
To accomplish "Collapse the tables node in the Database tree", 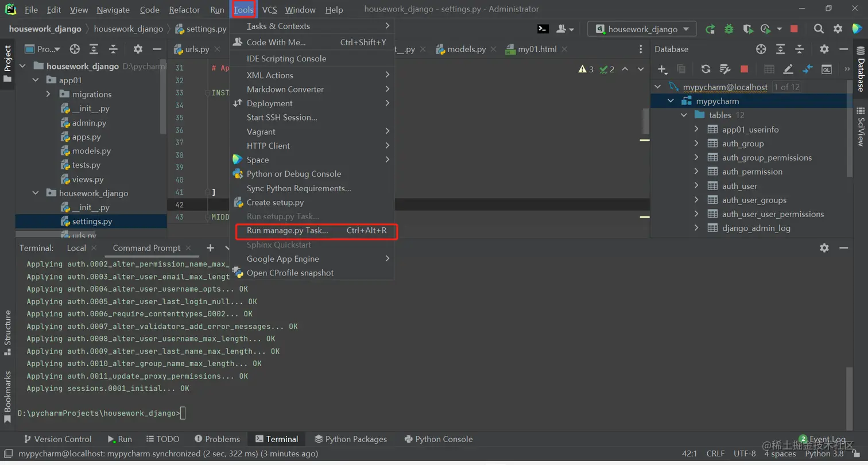I will pos(683,115).
